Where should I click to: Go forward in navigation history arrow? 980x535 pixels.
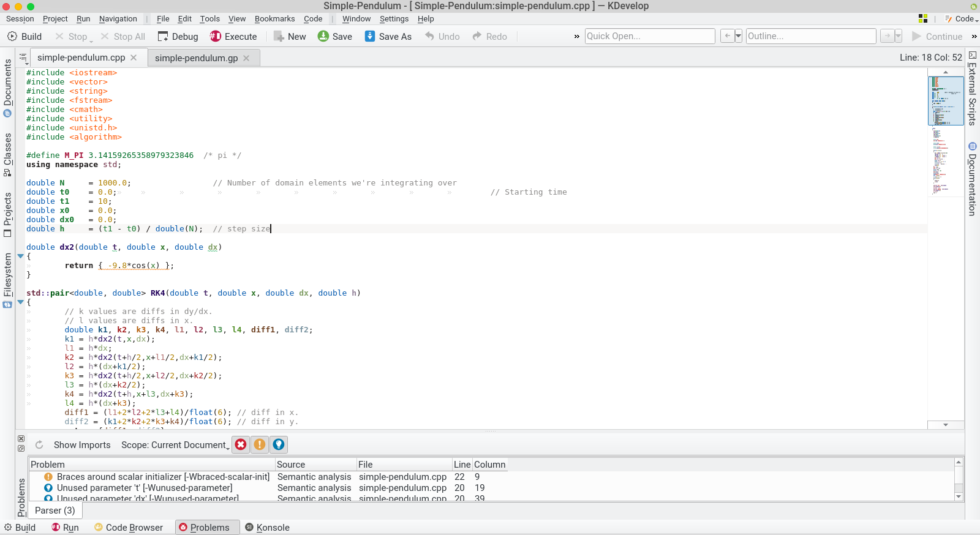tap(888, 36)
